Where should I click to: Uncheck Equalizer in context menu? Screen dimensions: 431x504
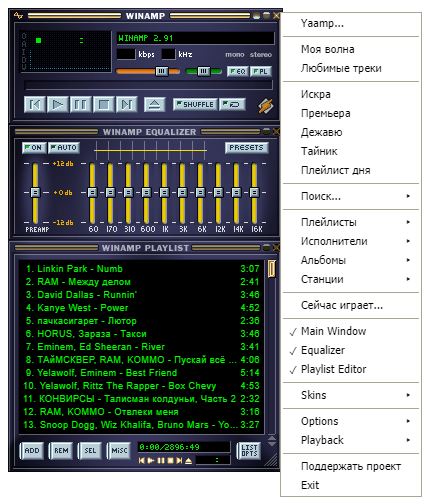[x=351, y=350]
